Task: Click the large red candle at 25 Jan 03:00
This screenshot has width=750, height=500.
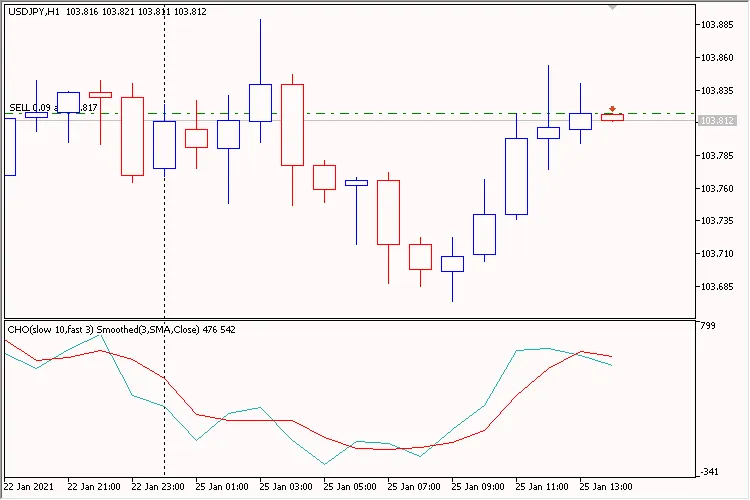Action: (292, 125)
